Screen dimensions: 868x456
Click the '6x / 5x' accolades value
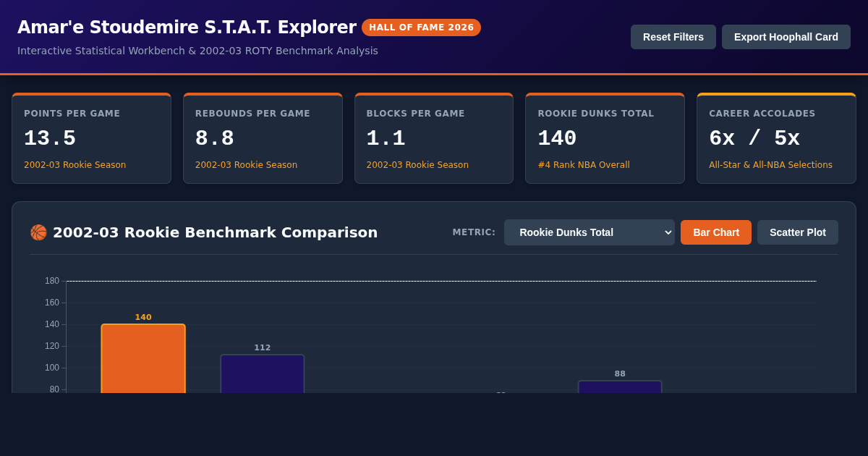click(x=754, y=138)
